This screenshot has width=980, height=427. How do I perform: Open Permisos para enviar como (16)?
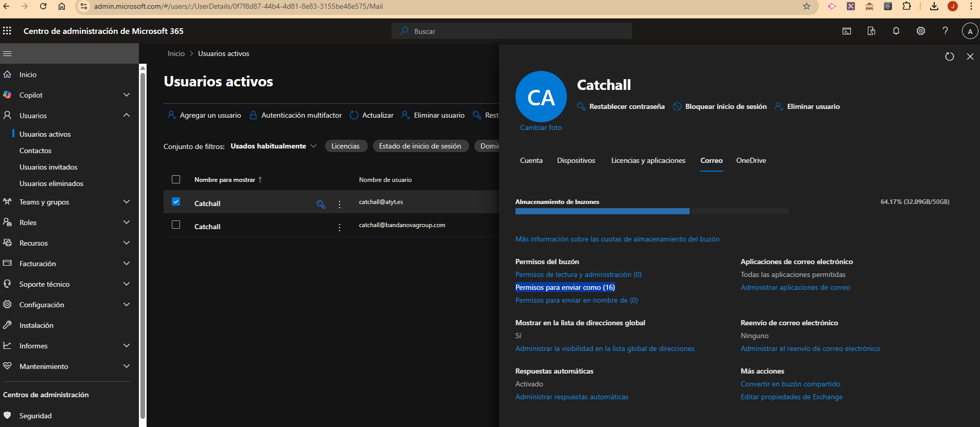[x=565, y=287]
